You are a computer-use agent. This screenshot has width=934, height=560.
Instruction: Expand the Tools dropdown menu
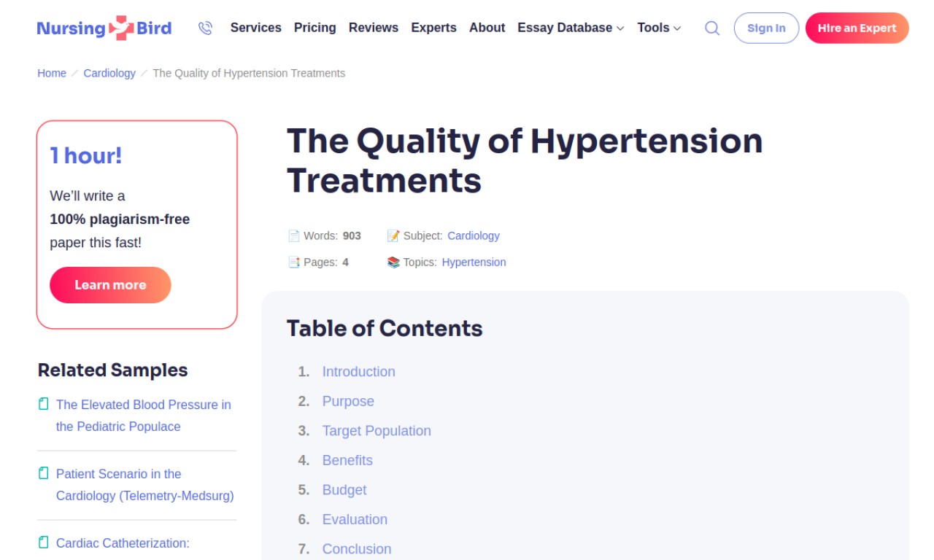pos(659,28)
